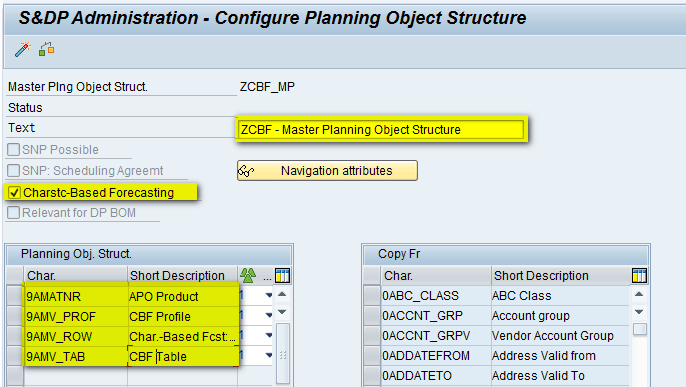Screen dimensions: 686x387
Task: Check Relevant for DP BOM
Action: (14, 213)
